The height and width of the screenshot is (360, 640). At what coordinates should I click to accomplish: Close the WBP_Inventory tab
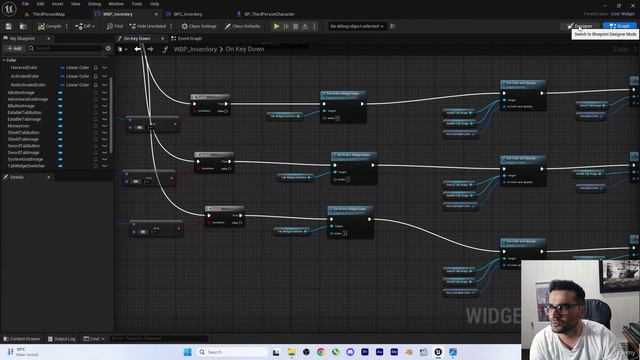point(156,14)
